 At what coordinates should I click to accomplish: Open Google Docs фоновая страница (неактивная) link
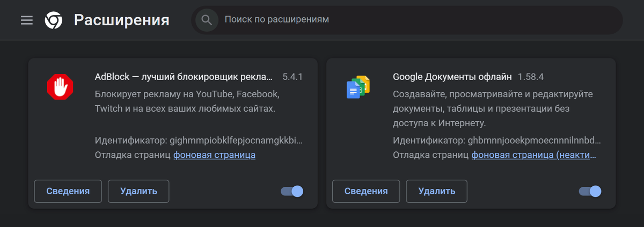534,155
